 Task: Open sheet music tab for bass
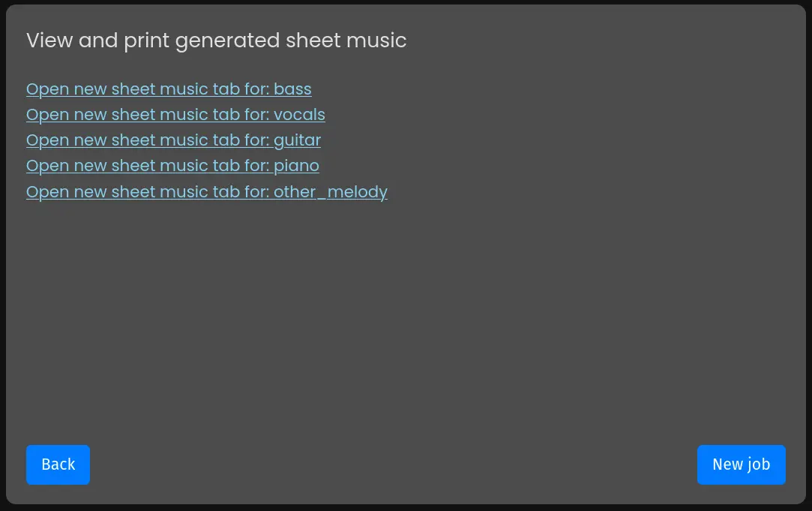[x=169, y=89]
